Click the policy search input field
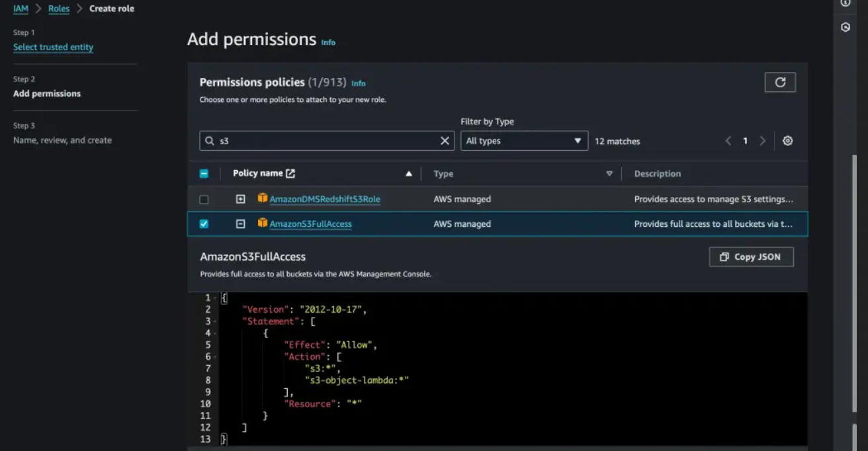Viewport: 868px width, 451px height. (x=327, y=141)
